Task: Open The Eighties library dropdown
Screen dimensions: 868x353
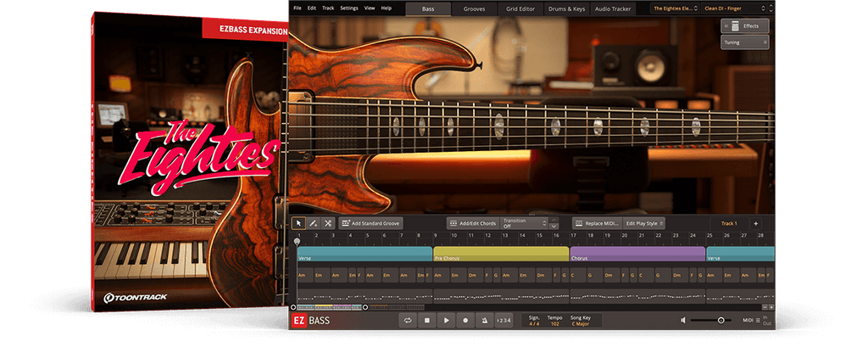Action: (676, 8)
